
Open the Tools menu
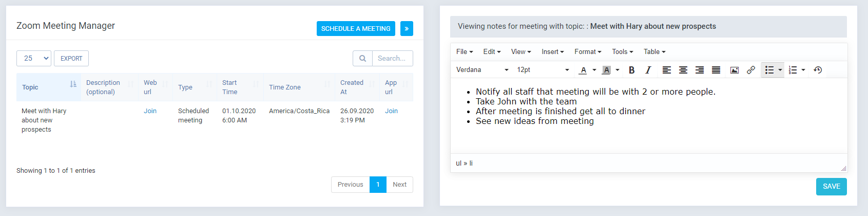point(622,52)
